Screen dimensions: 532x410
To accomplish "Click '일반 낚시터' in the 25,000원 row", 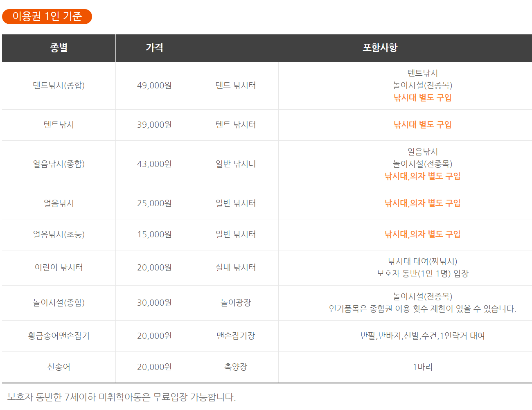I will [x=236, y=203].
